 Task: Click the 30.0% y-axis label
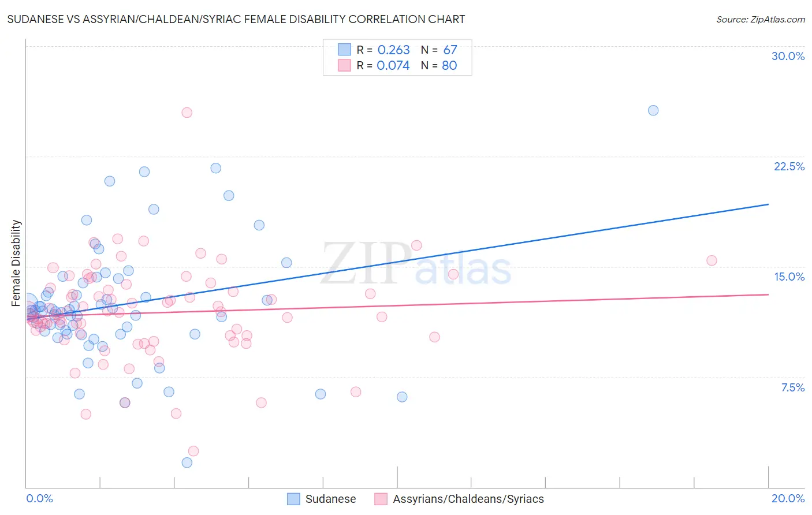click(x=788, y=56)
